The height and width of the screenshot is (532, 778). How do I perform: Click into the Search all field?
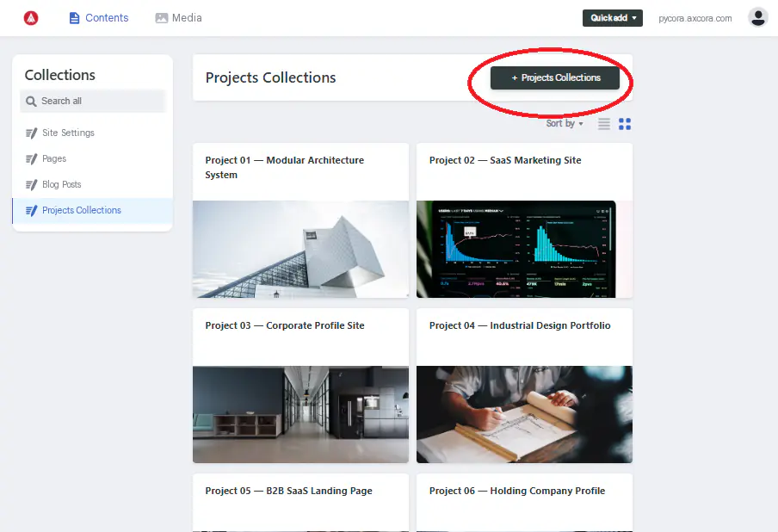point(93,102)
